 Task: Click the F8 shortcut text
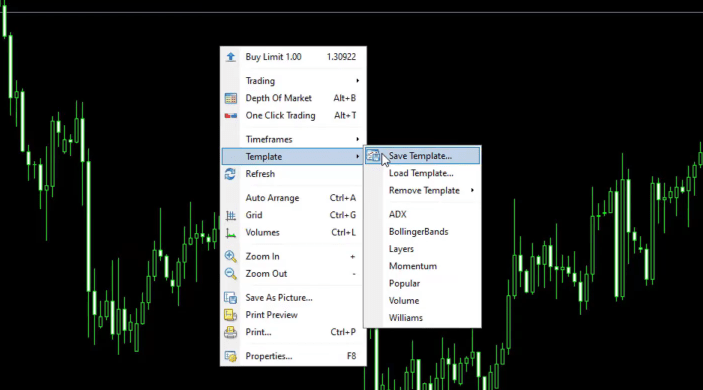tap(352, 356)
